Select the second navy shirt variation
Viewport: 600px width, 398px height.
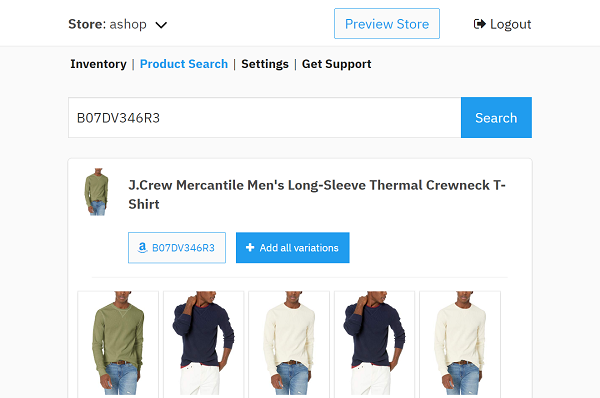point(204,344)
